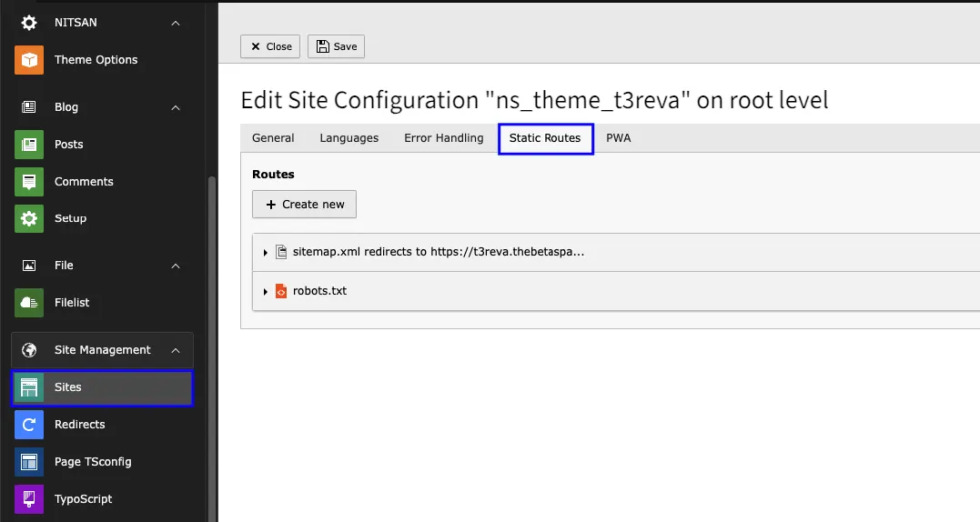The width and height of the screenshot is (980, 522).
Task: Close the site configuration editor
Action: [270, 46]
